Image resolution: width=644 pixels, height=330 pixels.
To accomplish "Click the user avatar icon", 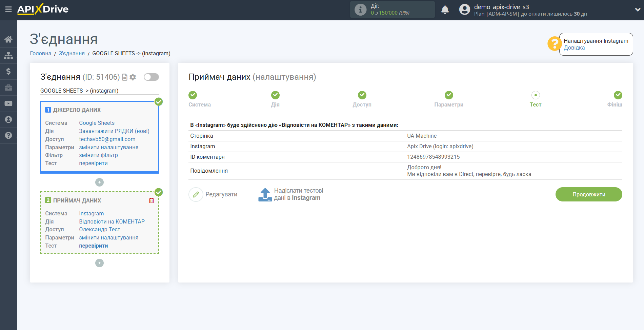I will coord(465,9).
